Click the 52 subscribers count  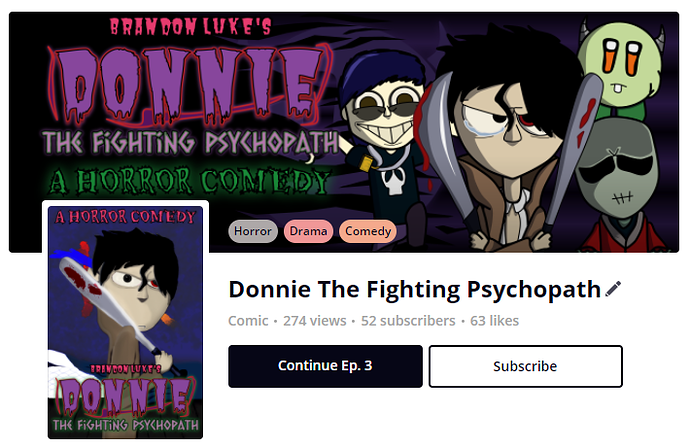point(408,321)
